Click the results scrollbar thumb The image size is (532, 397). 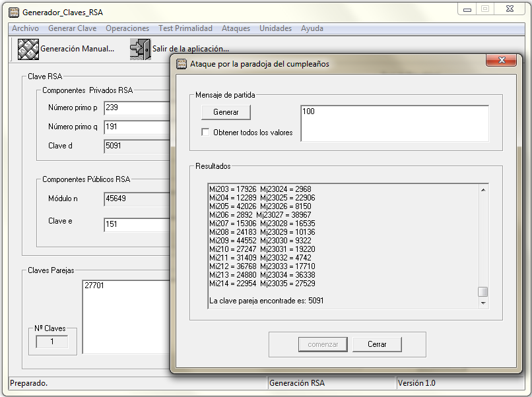click(x=483, y=292)
